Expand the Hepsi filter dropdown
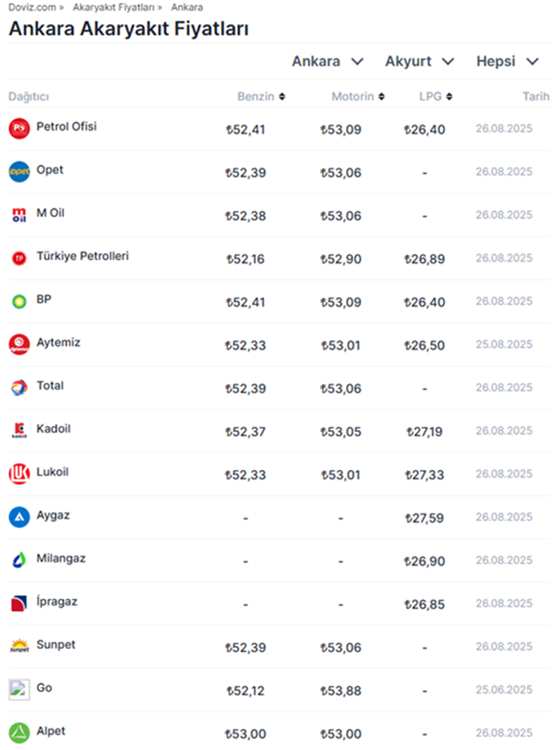Screen dimensions: 560x750 [x=507, y=61]
